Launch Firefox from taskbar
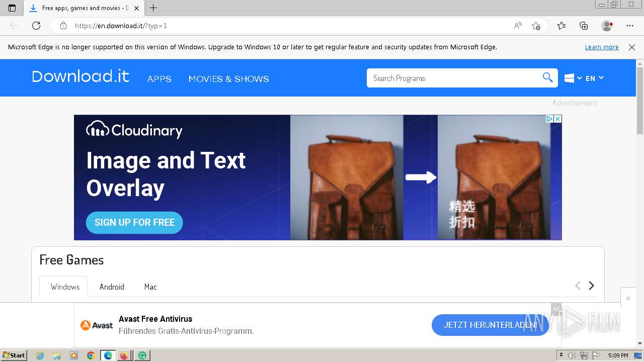Screen dimensions: 644x362 [124, 355]
